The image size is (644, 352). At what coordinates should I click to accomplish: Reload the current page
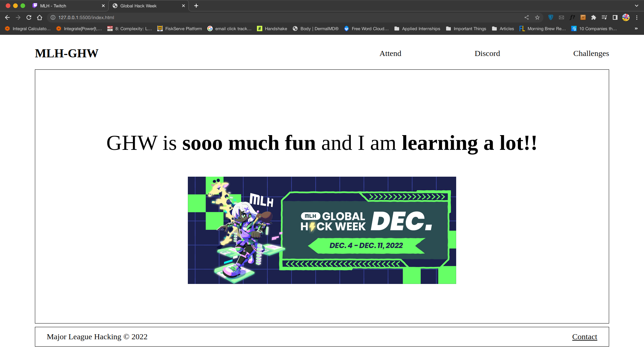[x=29, y=17]
